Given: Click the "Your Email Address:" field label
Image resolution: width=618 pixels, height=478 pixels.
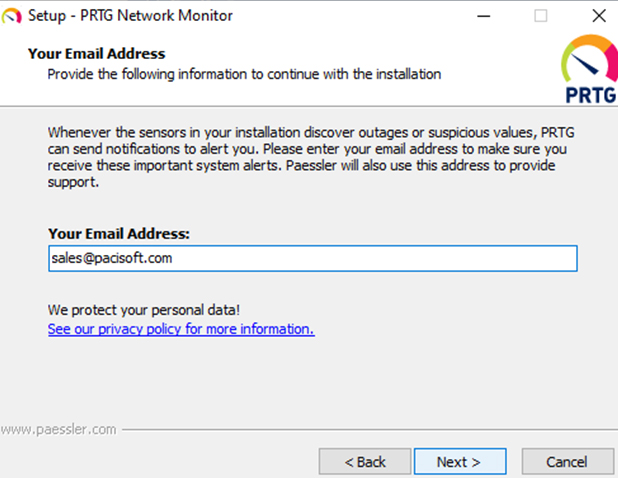Looking at the screenshot, I should 119,233.
